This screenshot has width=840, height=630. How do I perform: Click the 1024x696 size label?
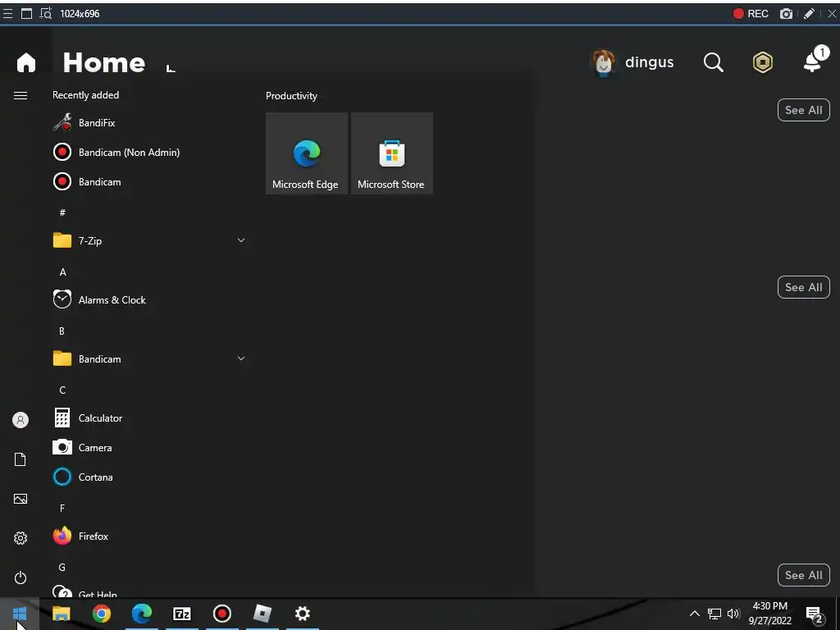80,14
